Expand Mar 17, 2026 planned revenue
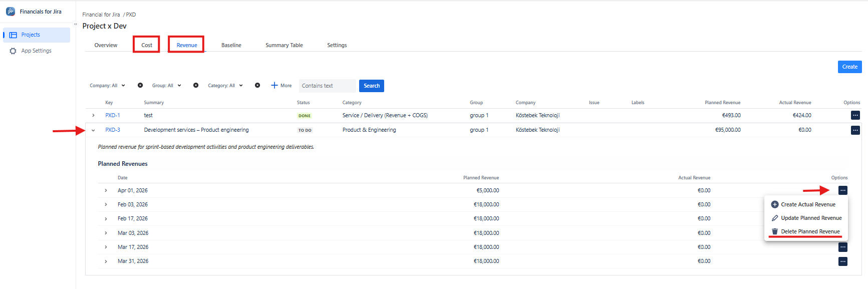Screen dimensions: 868x289 coord(106,247)
